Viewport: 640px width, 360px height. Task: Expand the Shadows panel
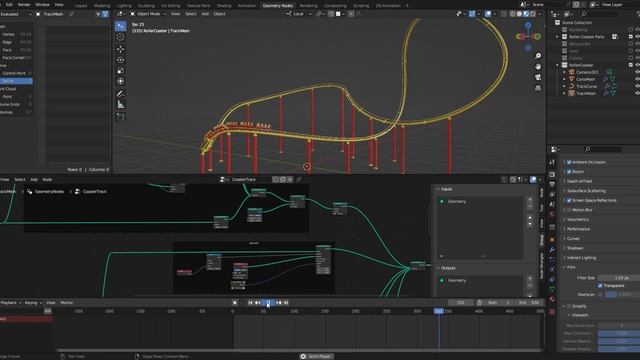[x=575, y=248]
